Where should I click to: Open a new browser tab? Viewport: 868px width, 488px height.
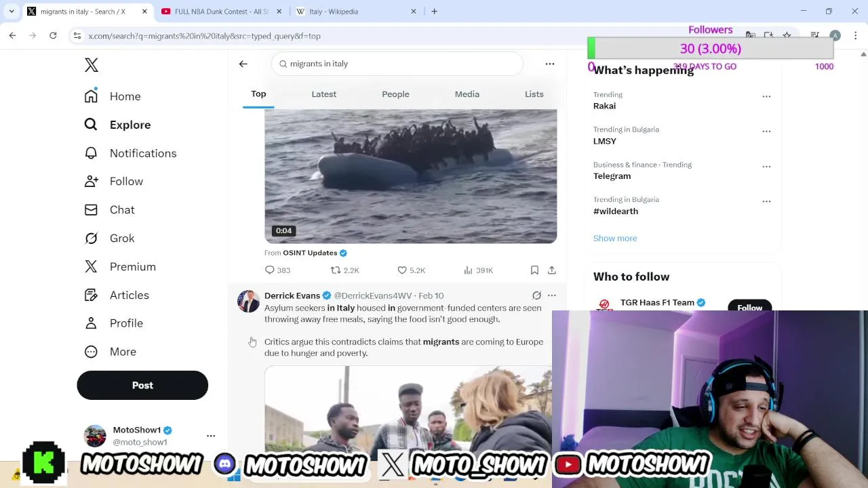435,12
